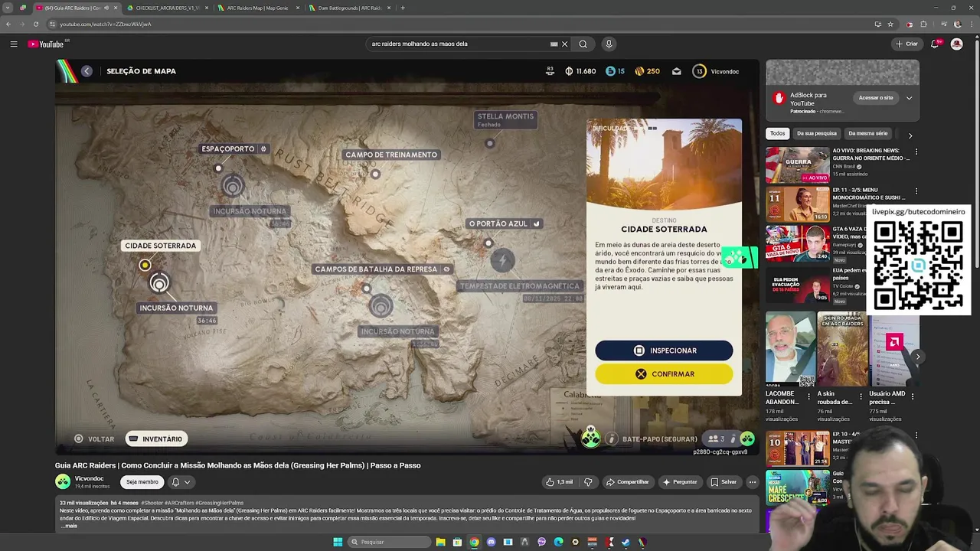The image size is (980, 551).
Task: Click the back arrow in Seleção de Mapa
Action: (x=87, y=71)
